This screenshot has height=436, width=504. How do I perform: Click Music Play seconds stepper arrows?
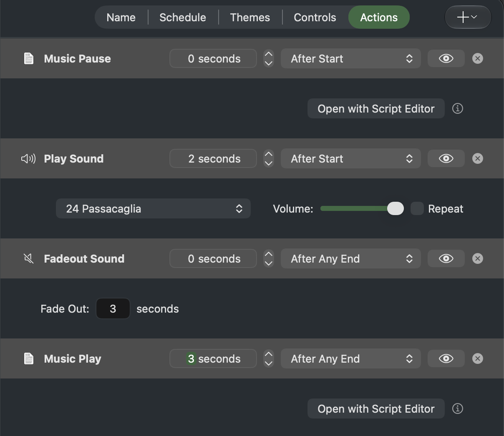[x=269, y=358]
